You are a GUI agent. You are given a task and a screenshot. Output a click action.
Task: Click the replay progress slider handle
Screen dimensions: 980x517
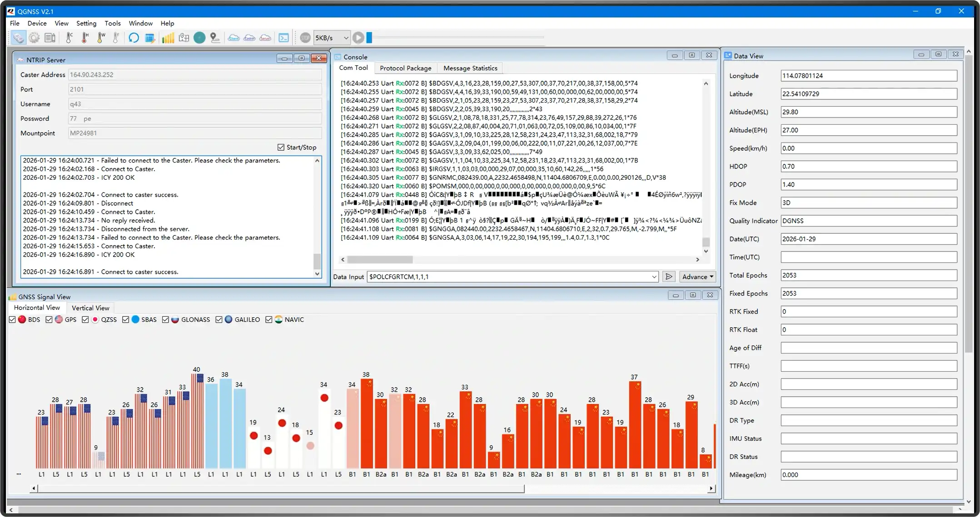tap(369, 38)
